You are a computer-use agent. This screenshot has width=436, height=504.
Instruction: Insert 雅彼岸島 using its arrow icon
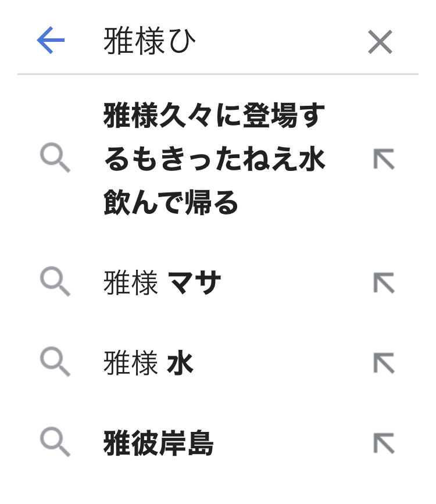(384, 444)
